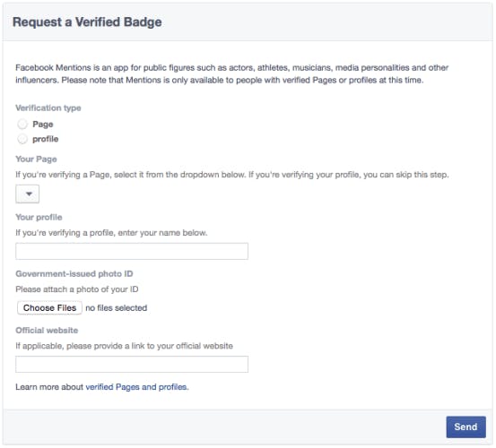
Task: Click the 'no files selected' status text
Action: coord(117,308)
